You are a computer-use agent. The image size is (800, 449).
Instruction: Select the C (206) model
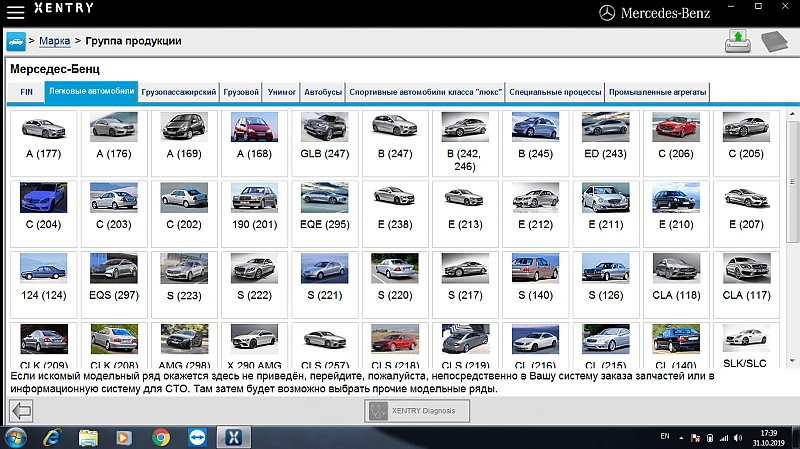click(x=676, y=143)
